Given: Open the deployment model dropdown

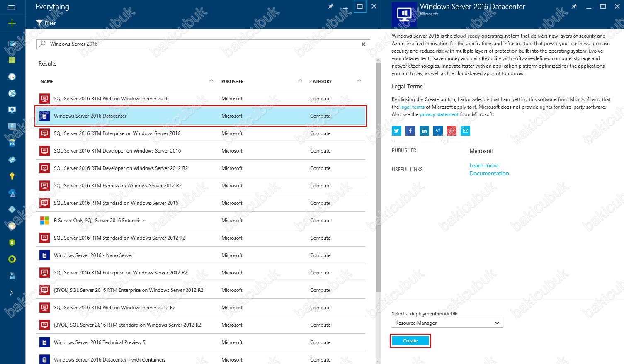Looking at the screenshot, I should (447, 323).
